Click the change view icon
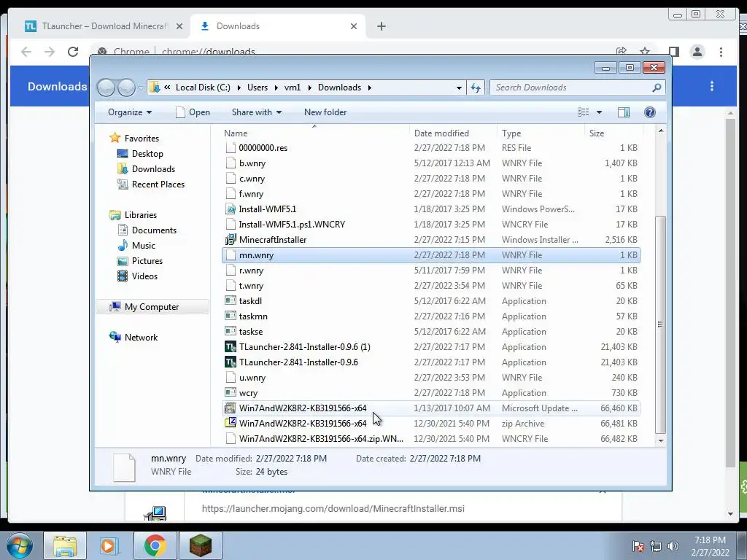Screen dimensions: 747x560 click(x=583, y=112)
